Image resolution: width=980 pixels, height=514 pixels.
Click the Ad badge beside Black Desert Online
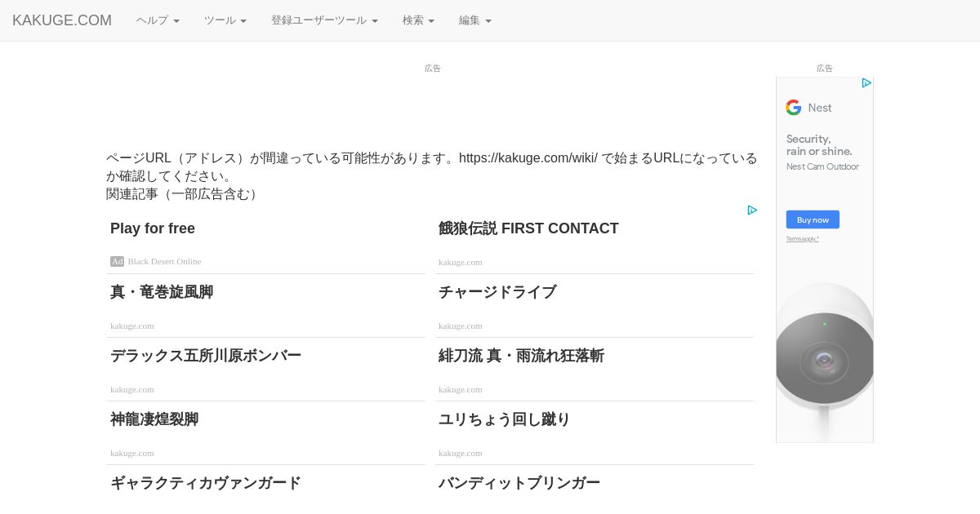(117, 261)
